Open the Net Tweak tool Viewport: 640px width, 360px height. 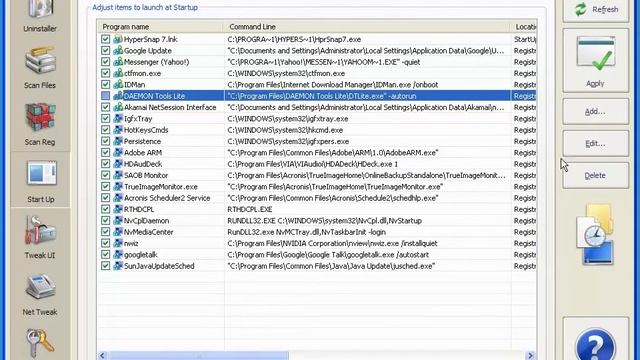(40, 294)
